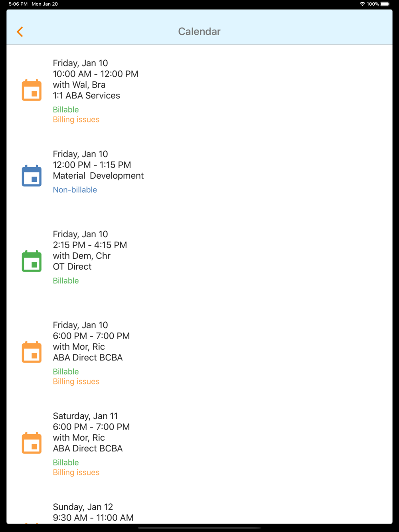Open Saturday Jan 11 ABA Direct BCBA appointment

click(x=88, y=448)
